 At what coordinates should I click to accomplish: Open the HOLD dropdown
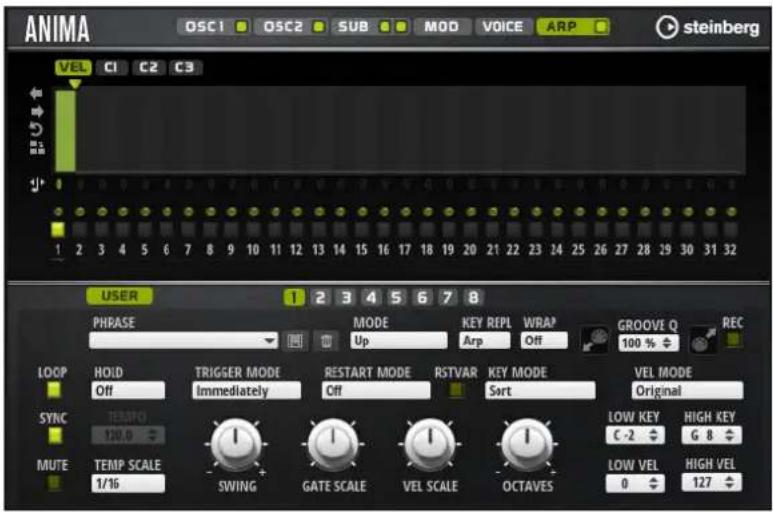point(128,391)
